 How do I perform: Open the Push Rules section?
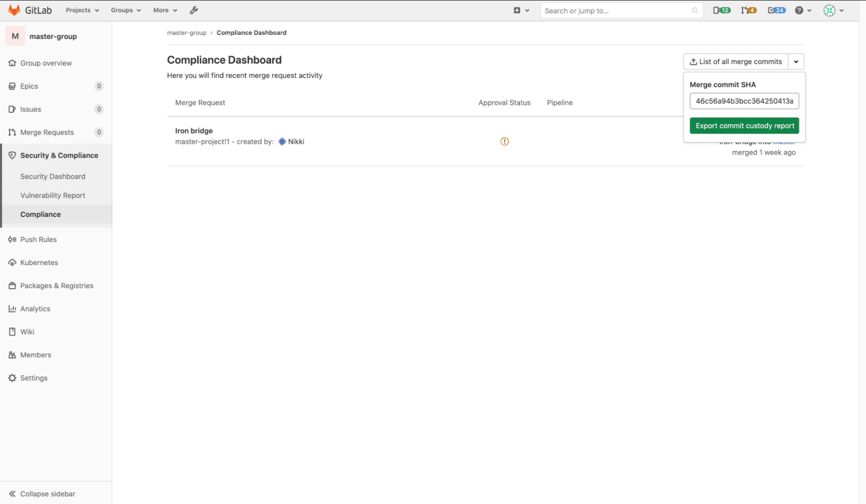point(38,239)
